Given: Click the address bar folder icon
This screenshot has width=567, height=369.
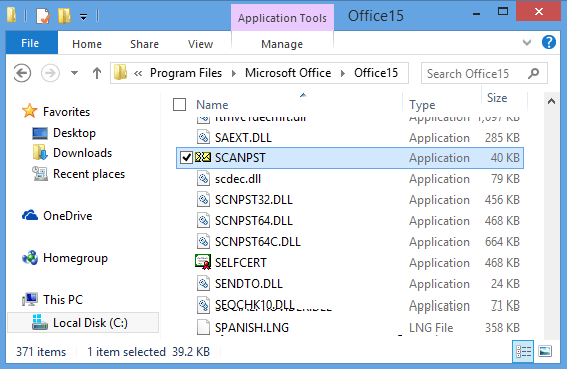Looking at the screenshot, I should (120, 72).
